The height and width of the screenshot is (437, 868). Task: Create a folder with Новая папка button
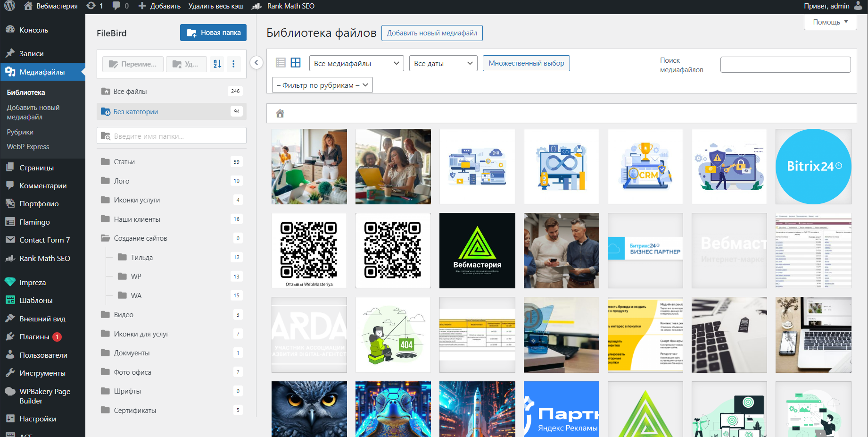point(213,33)
